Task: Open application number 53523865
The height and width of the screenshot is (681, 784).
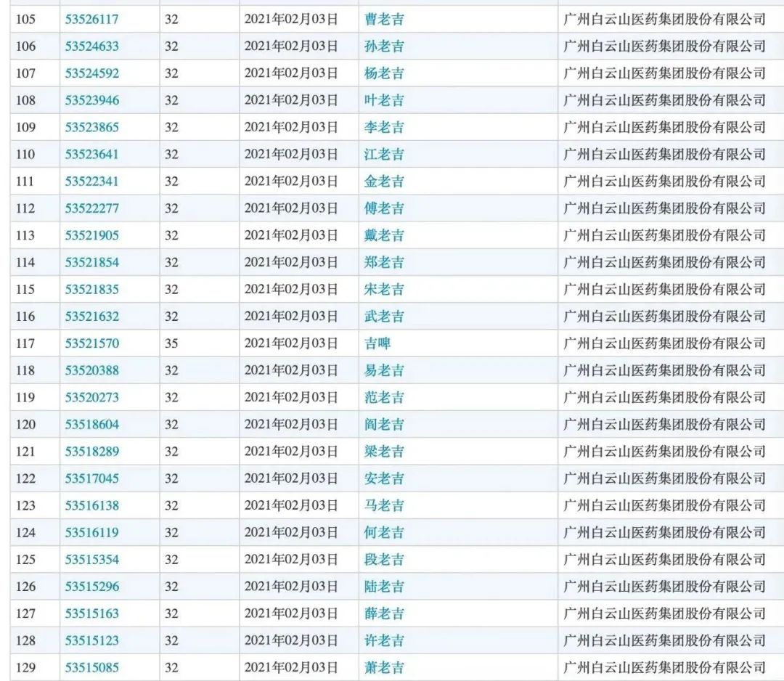Action: [92, 128]
